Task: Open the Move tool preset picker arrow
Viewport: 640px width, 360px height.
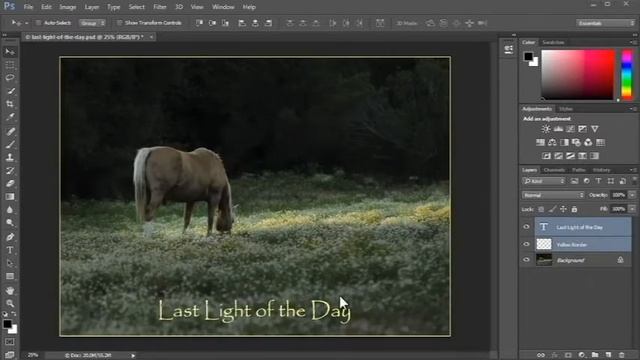Action: coord(27,23)
